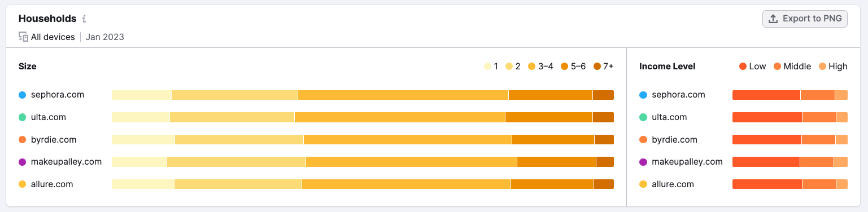868x212 pixels.
Task: Toggle the Middle income legend item
Action: tap(792, 67)
